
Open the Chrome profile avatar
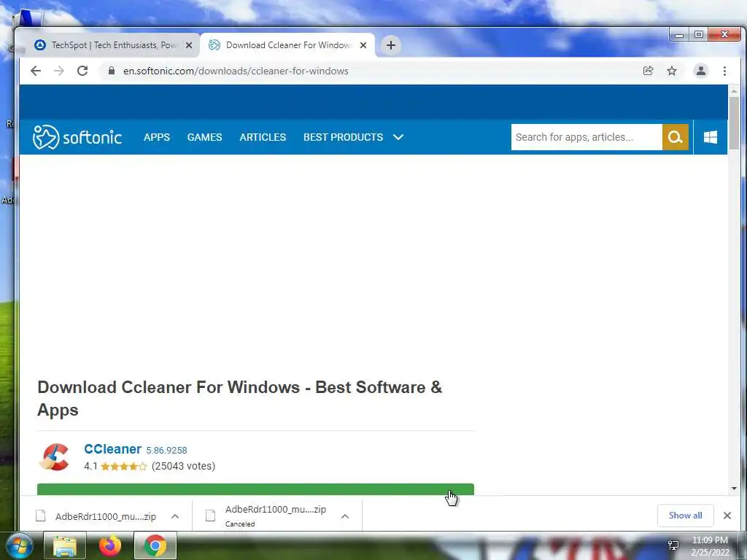[x=701, y=71]
